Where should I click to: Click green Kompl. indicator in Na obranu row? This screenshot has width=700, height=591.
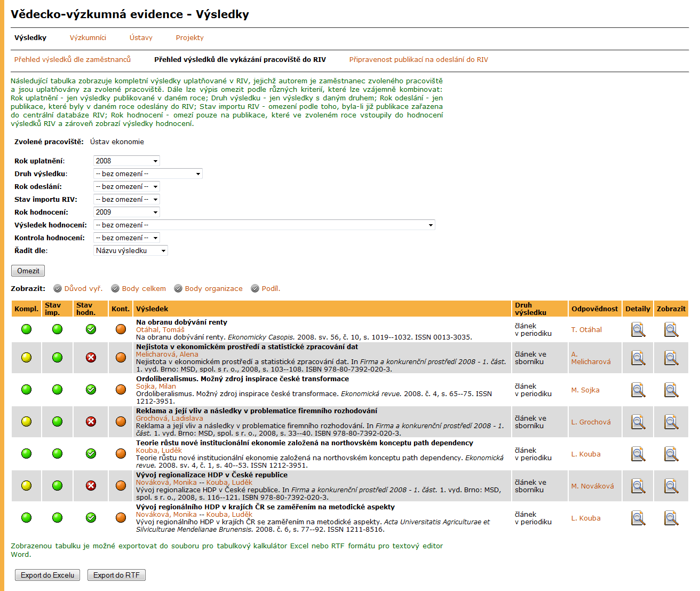click(26, 329)
